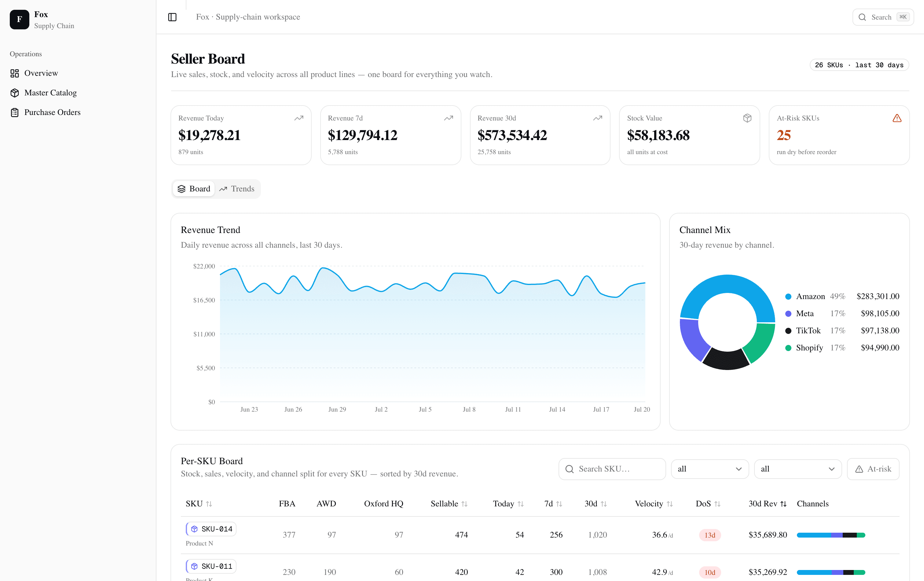Click the SKU-011 cube icon

click(195, 566)
